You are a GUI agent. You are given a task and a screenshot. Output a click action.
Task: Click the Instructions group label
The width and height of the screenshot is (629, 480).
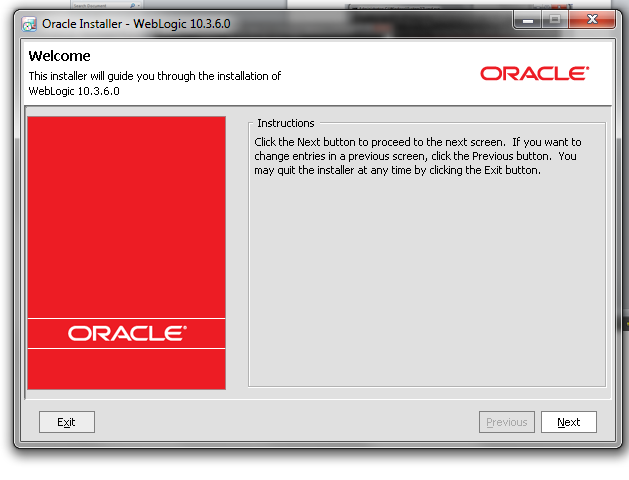tap(286, 123)
